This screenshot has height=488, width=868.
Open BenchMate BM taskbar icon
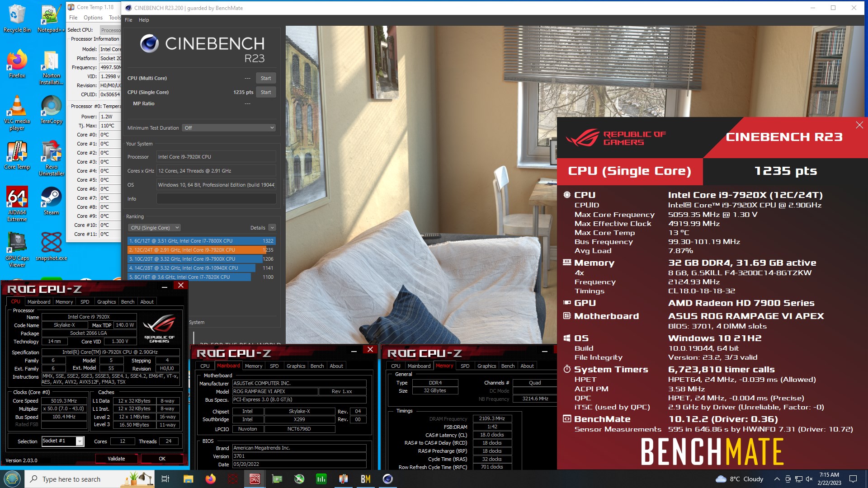[x=365, y=479]
